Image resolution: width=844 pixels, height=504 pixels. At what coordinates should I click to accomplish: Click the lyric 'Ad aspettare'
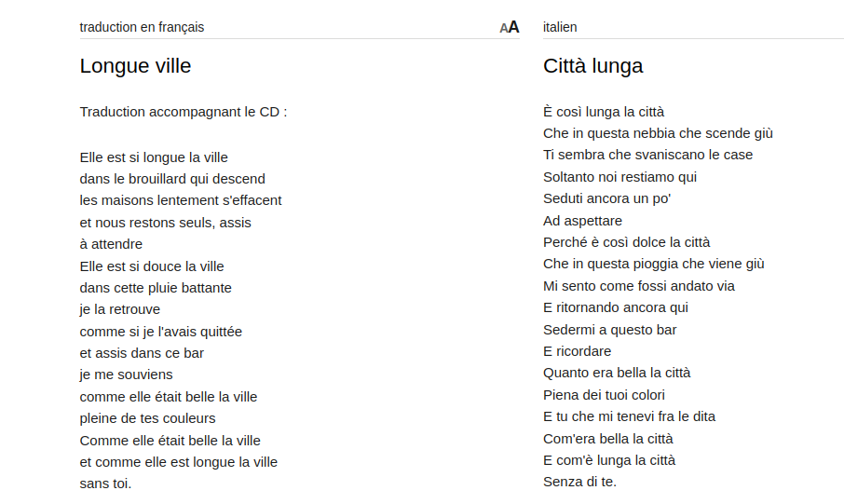[x=582, y=221]
